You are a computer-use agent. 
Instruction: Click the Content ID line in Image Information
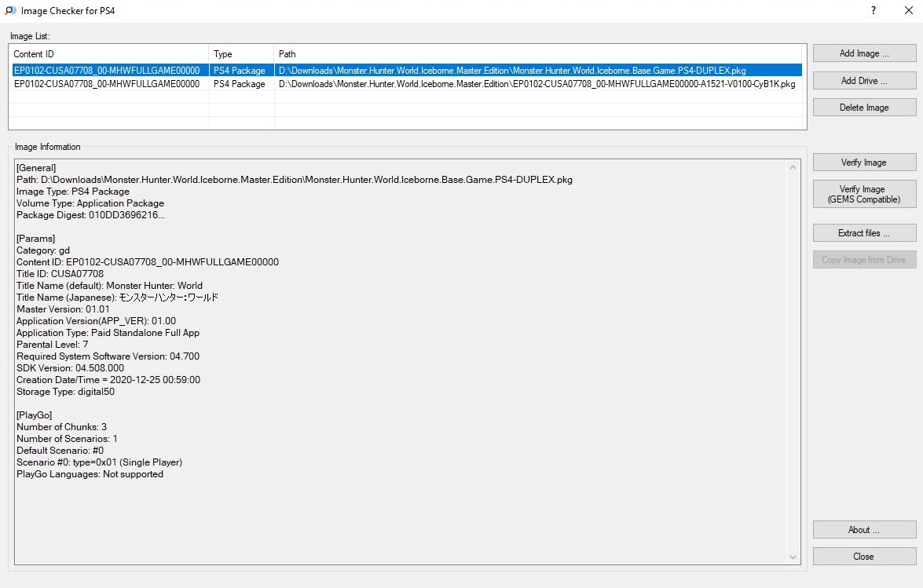pyautogui.click(x=148, y=262)
